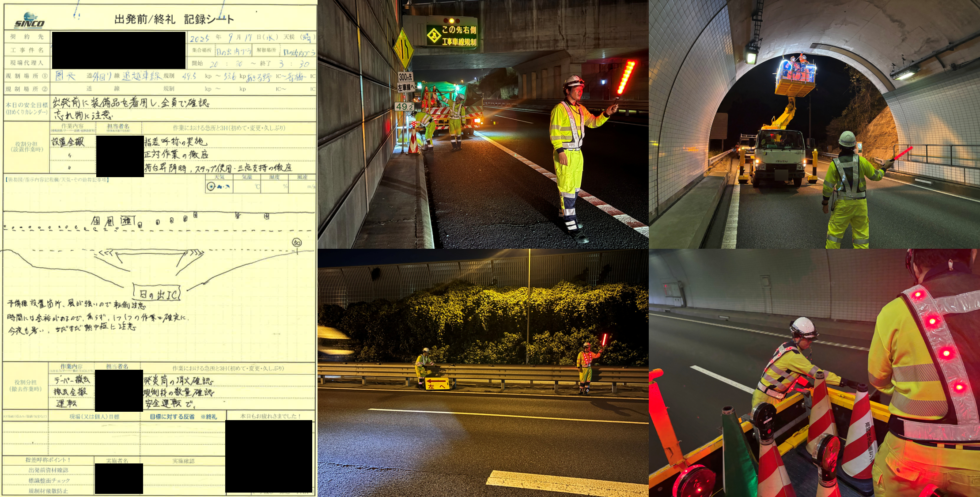This screenshot has height=497, width=980.
Task: Click the yellow 左へ arrow sign board
Action: (x=437, y=383)
